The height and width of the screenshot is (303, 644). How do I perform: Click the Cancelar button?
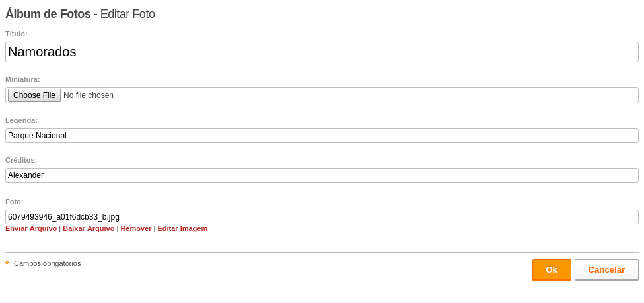point(606,270)
